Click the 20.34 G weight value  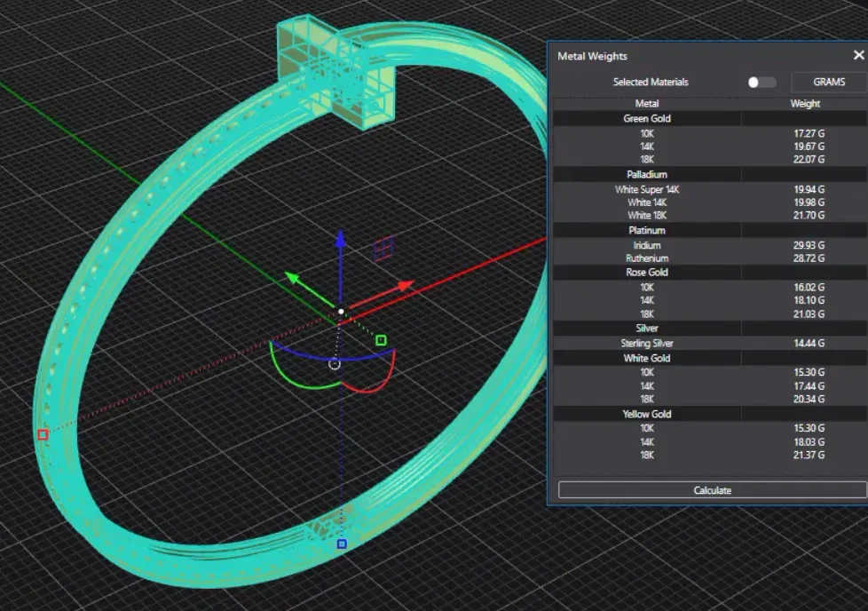pyautogui.click(x=809, y=400)
